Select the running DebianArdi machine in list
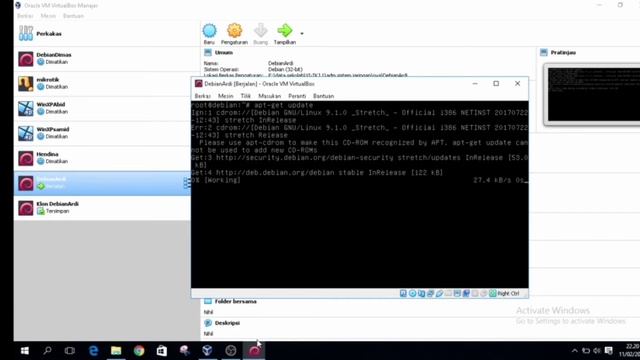 pyautogui.click(x=102, y=183)
